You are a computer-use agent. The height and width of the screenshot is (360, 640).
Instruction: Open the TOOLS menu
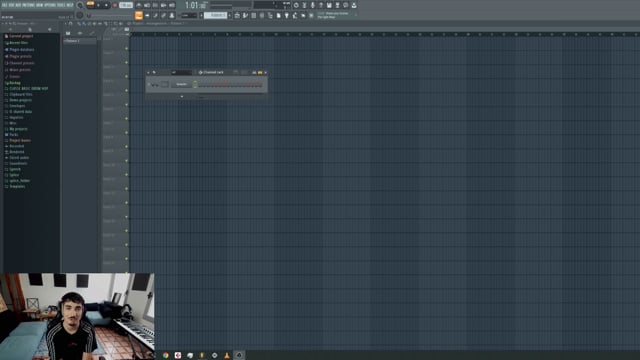[x=61, y=5]
